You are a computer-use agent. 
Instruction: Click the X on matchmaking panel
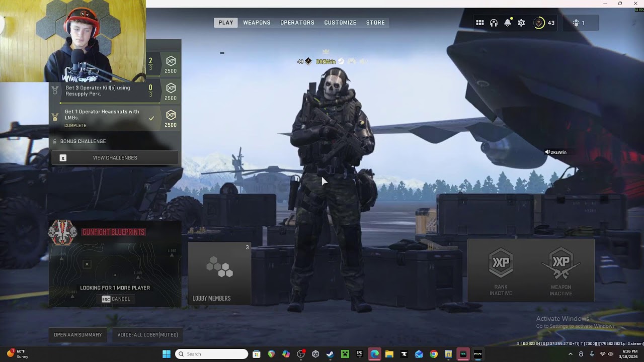click(87, 264)
